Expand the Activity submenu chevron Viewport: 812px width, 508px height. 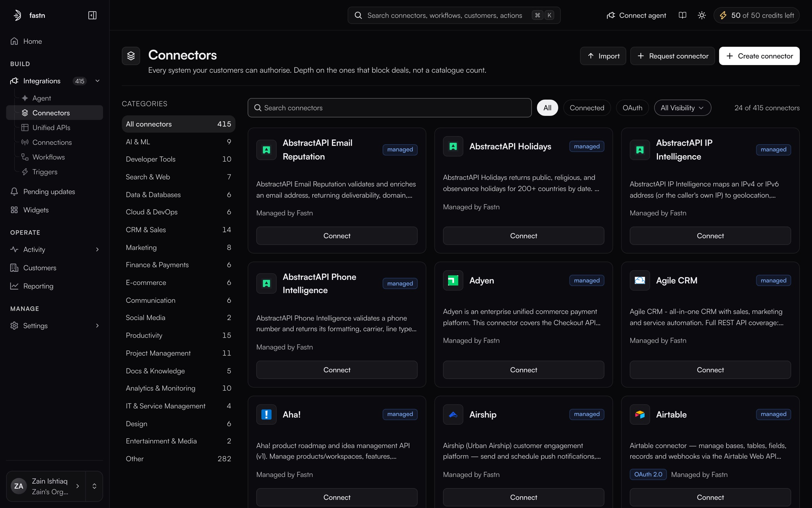tap(97, 249)
